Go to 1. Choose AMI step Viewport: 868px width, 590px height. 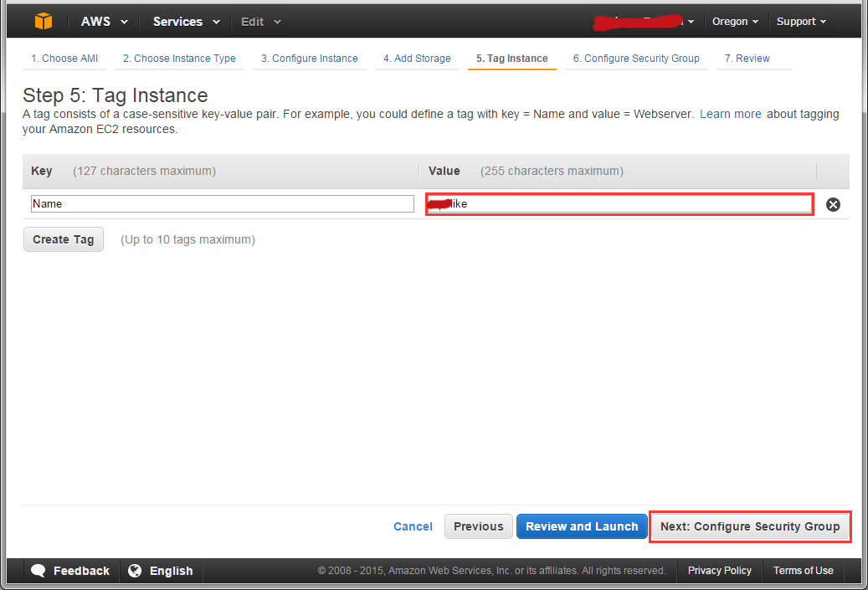64,58
